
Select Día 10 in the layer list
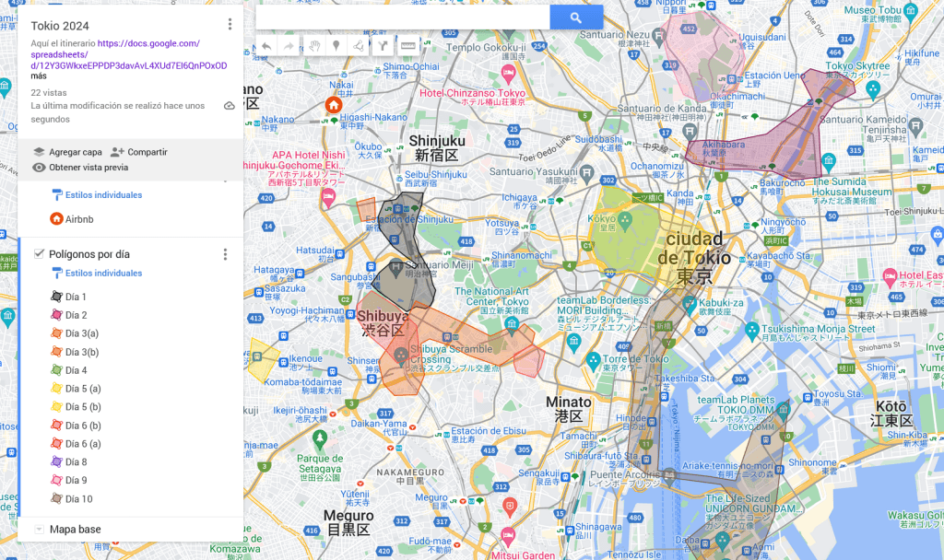click(x=78, y=499)
